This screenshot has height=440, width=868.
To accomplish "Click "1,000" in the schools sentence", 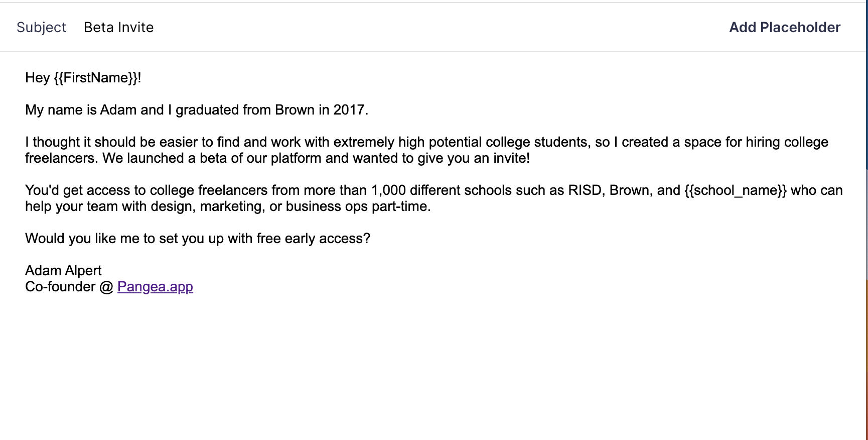I will click(x=388, y=190).
